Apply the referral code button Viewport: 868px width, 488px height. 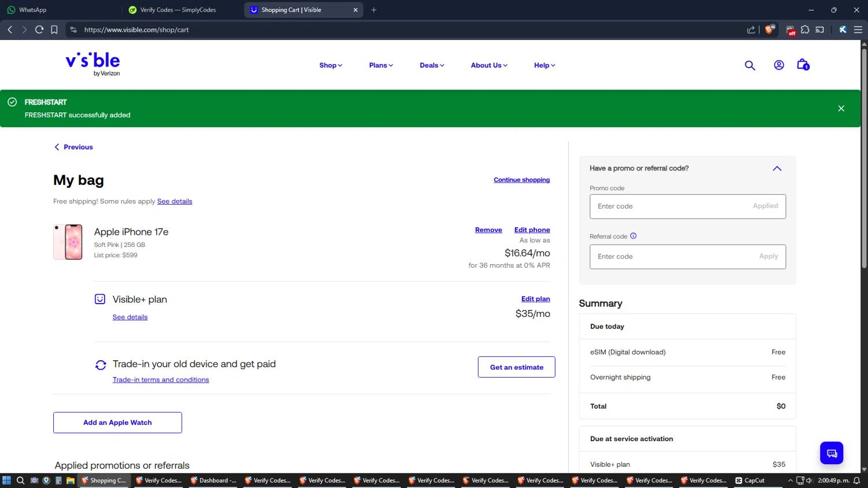pyautogui.click(x=768, y=256)
